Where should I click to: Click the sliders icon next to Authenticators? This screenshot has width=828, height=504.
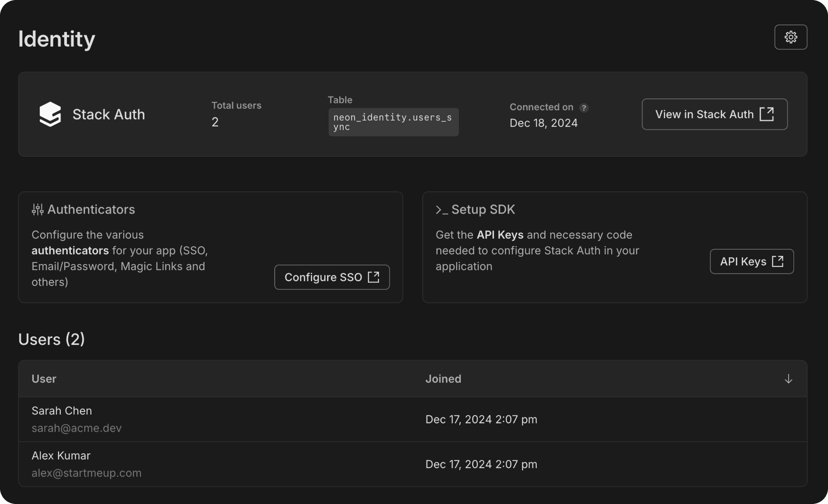[38, 210]
